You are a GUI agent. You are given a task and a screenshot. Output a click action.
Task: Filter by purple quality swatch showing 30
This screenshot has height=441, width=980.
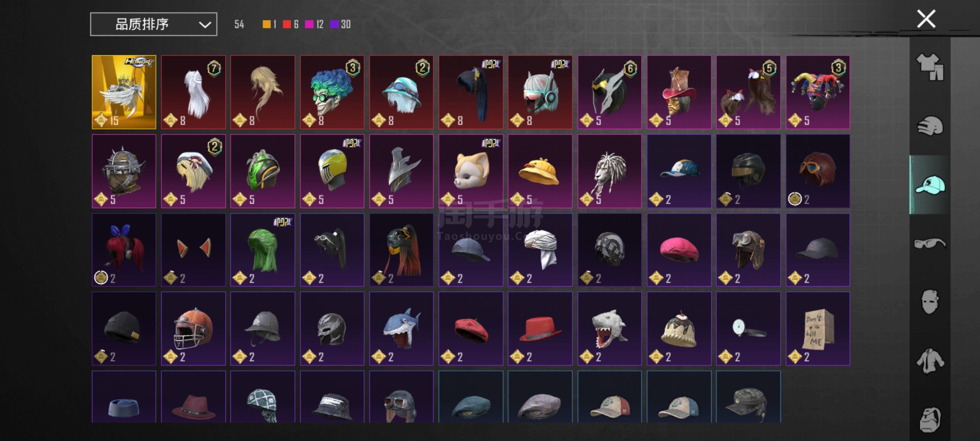[334, 24]
